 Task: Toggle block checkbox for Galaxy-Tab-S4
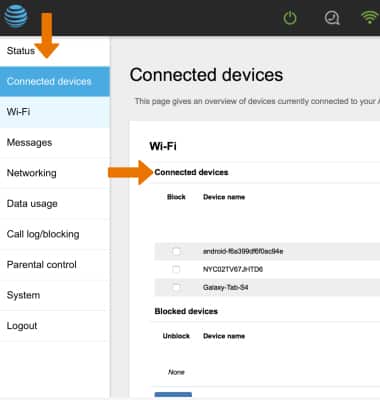[176, 287]
